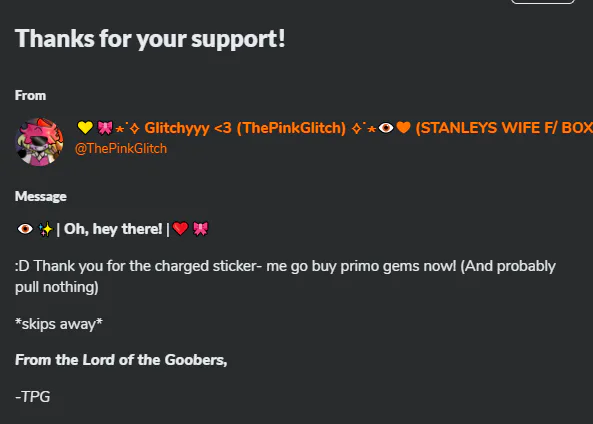This screenshot has width=593, height=424.
Task: Click the 'Thanks for your support!' heading
Action: tap(150, 39)
